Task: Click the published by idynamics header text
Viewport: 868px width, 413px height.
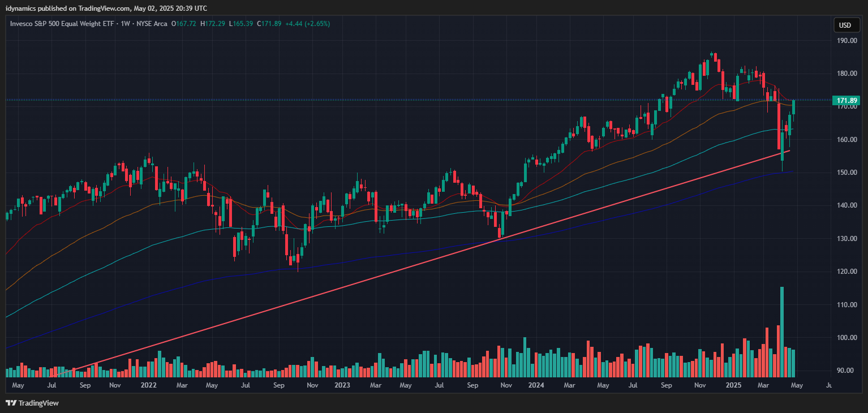Action: pos(106,8)
